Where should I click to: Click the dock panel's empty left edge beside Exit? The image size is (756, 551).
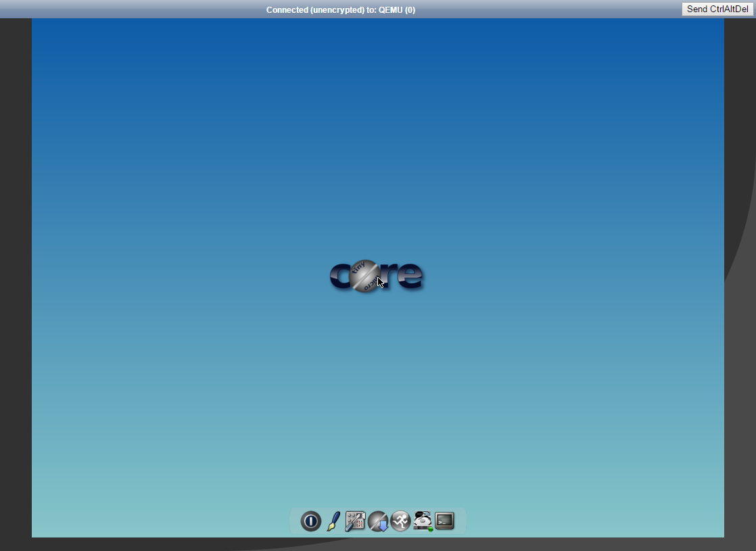click(295, 521)
